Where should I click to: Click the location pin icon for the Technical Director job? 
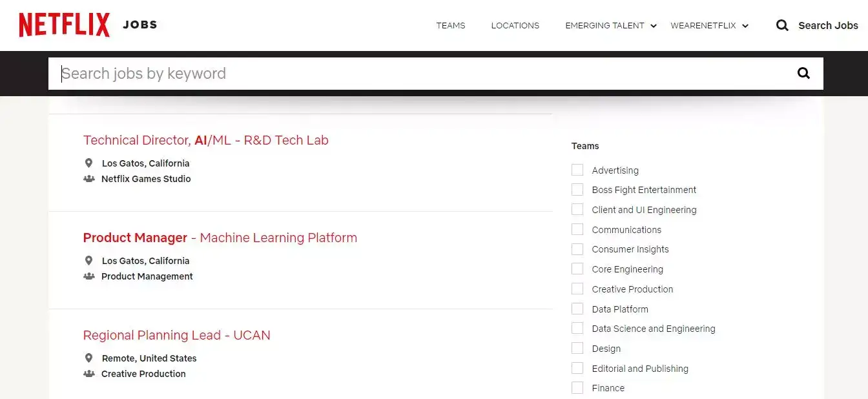(x=90, y=163)
